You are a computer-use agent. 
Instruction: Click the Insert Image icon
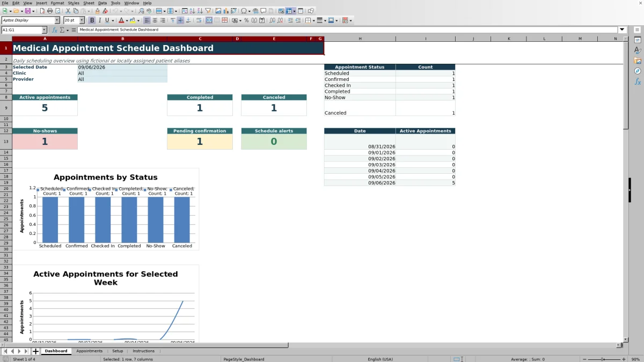coord(218,11)
